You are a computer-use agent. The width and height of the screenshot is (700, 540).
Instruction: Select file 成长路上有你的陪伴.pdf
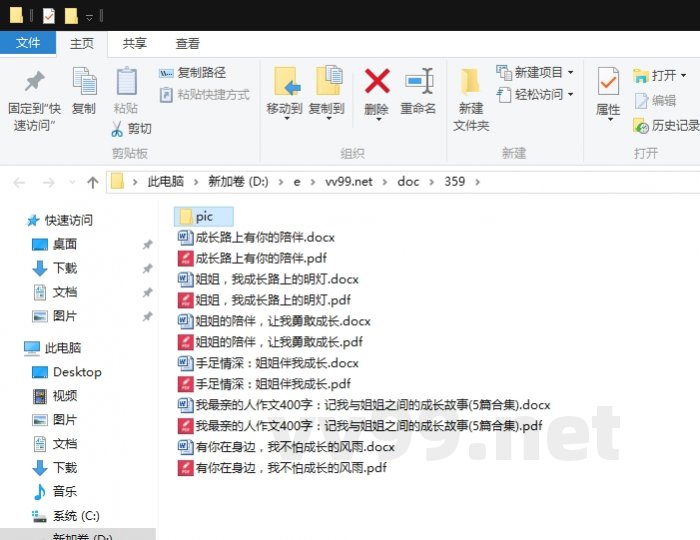[252, 258]
